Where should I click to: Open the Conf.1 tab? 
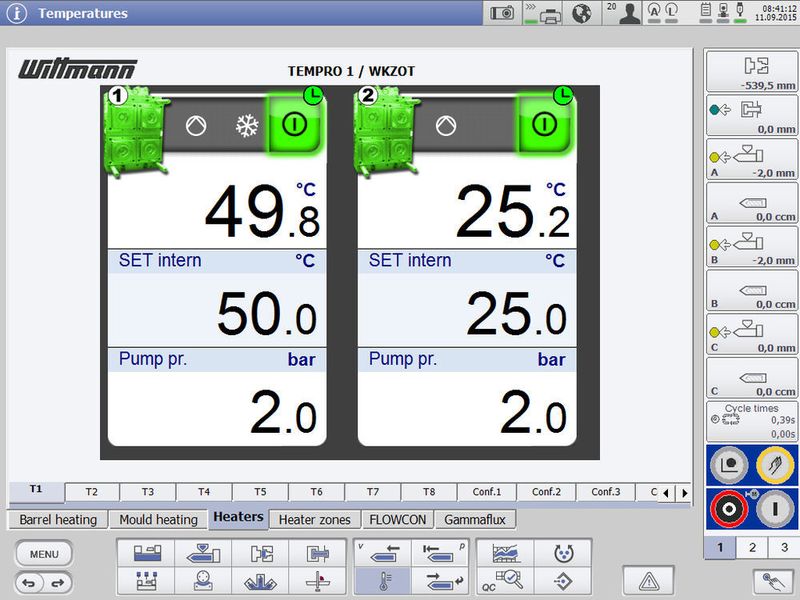487,492
